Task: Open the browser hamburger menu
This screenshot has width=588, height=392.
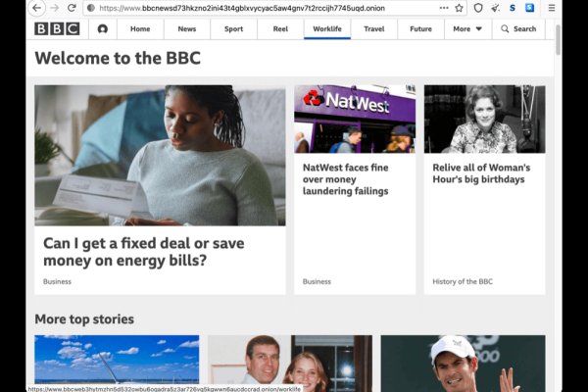Action: [553, 8]
